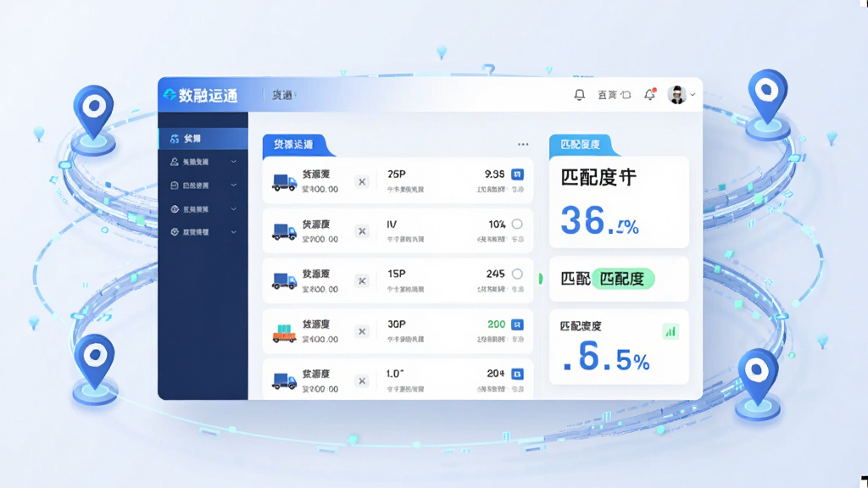Click the 36.5% match rate card
This screenshot has width=868, height=488.
click(x=619, y=202)
